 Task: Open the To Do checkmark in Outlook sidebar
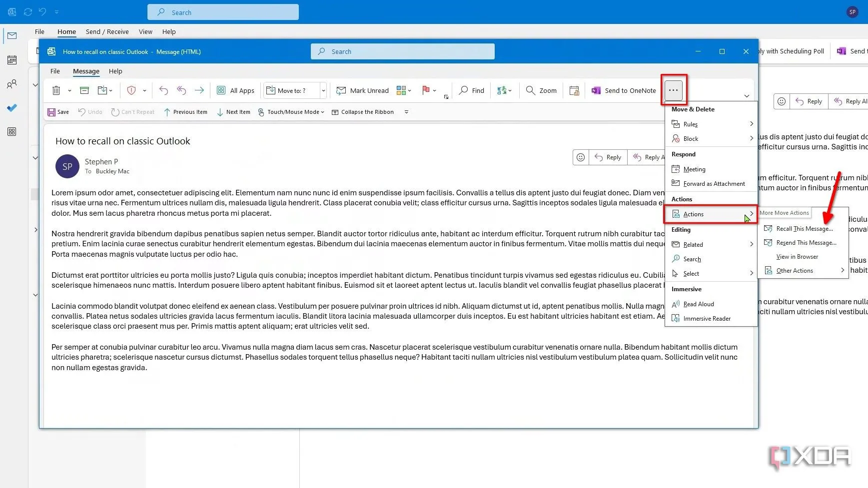(12, 107)
